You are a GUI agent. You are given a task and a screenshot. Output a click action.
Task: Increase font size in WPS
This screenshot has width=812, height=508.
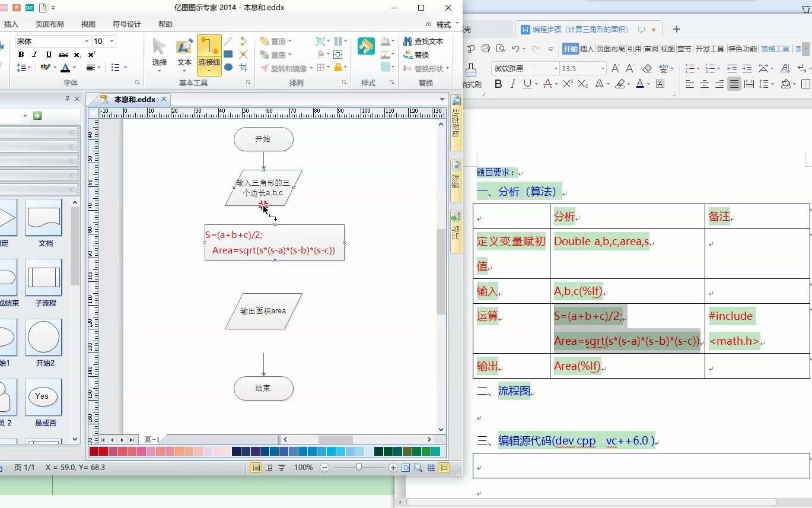616,68
